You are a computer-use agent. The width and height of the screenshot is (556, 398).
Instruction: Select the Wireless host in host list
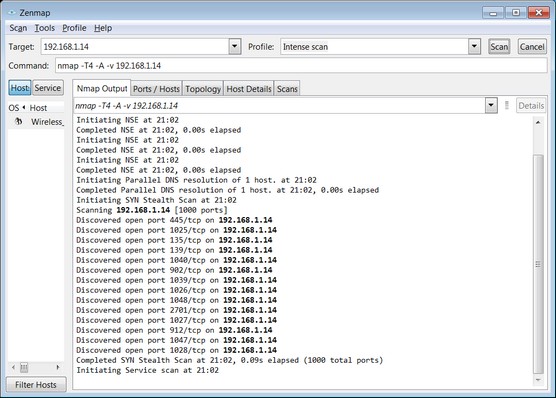pos(36,122)
